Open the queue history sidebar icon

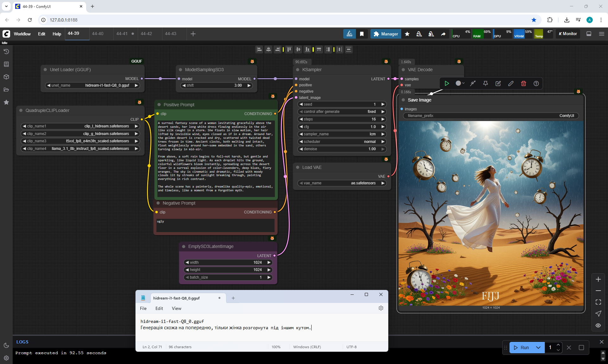(6, 52)
